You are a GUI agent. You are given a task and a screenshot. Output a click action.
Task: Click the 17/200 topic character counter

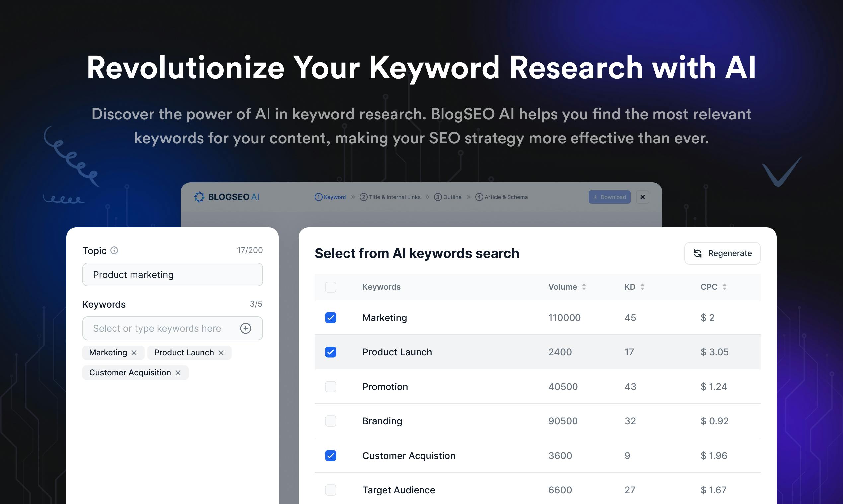pos(250,250)
